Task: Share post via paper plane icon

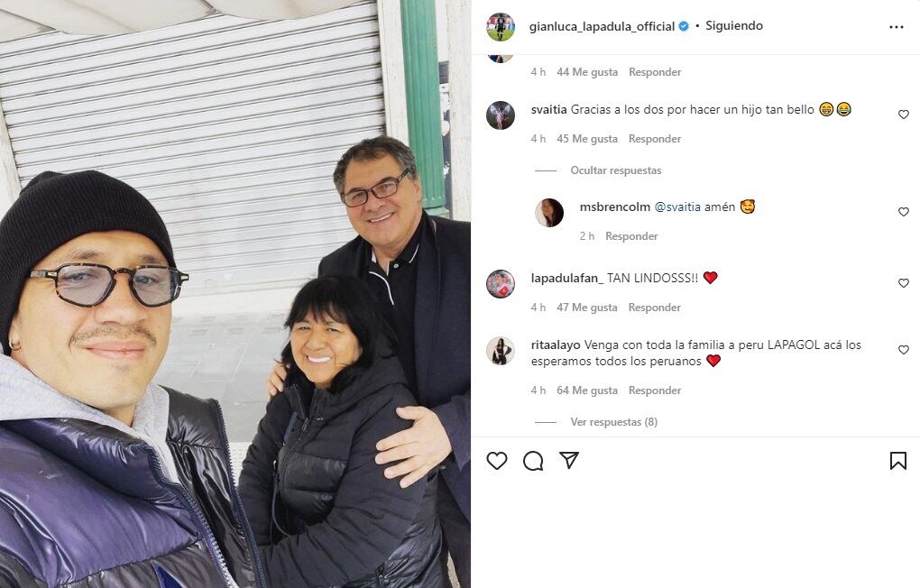Action: [569, 460]
